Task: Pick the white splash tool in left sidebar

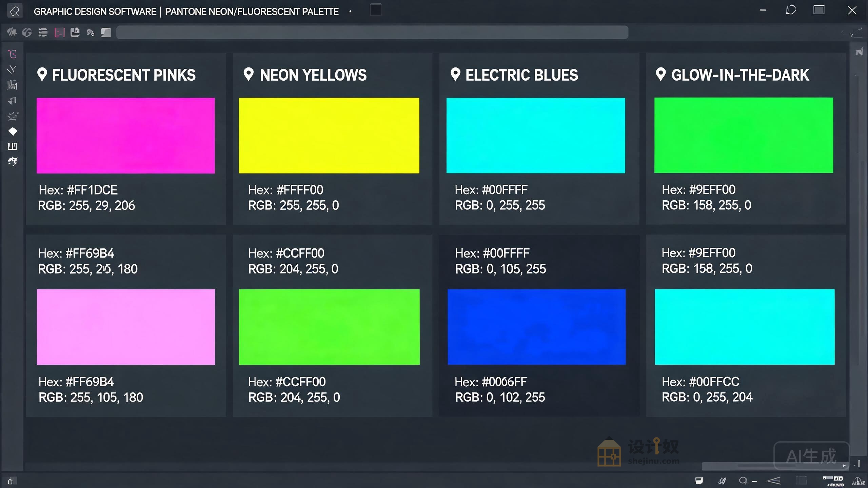Action: click(13, 161)
